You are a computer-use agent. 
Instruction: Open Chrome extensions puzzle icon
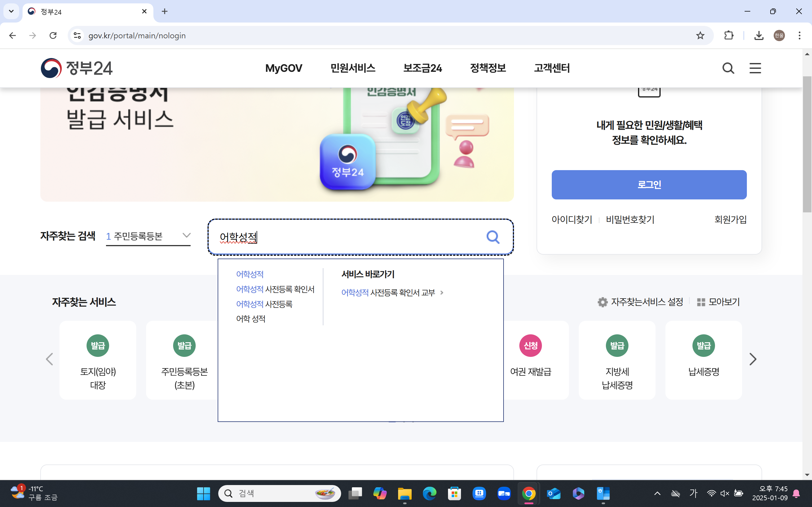pyautogui.click(x=729, y=35)
